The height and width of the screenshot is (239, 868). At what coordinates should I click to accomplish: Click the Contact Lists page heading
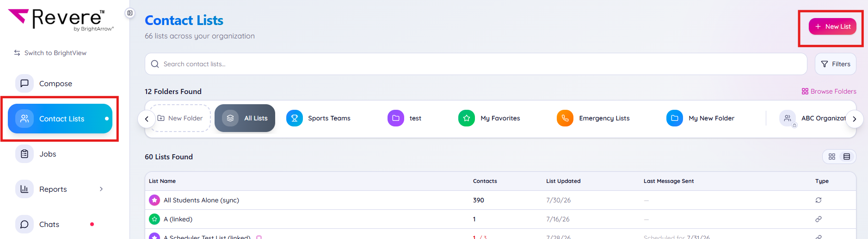coord(184,20)
